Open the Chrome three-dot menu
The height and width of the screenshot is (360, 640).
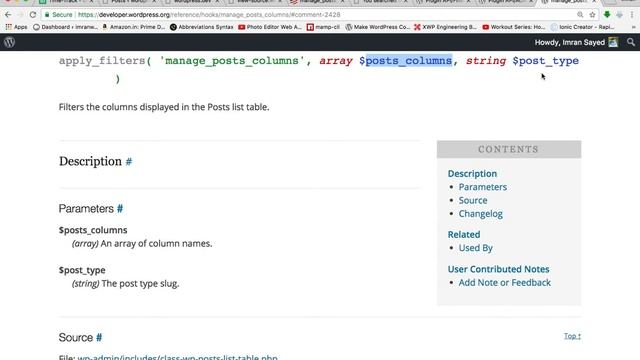click(632, 15)
